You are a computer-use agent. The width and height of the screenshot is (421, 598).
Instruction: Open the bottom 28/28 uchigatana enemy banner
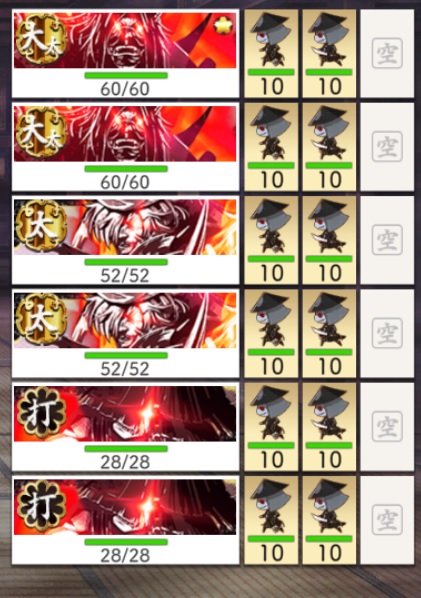(x=125, y=520)
